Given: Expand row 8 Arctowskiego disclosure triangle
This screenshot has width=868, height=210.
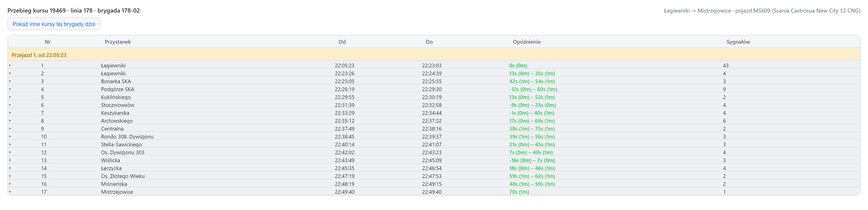Looking at the screenshot, I should pos(10,121).
